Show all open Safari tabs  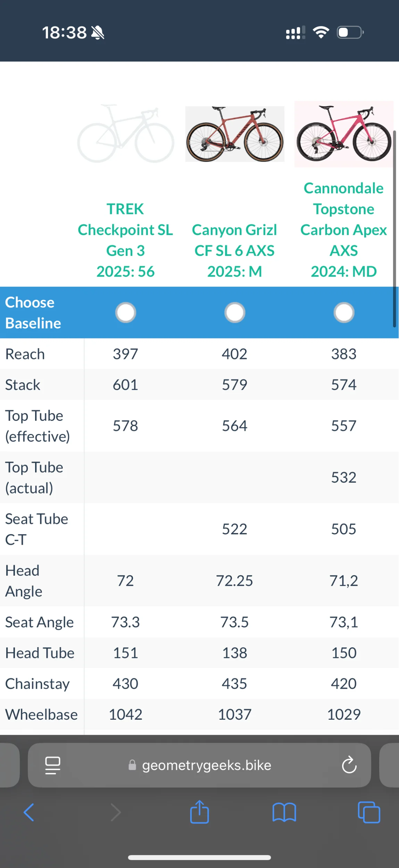(369, 812)
